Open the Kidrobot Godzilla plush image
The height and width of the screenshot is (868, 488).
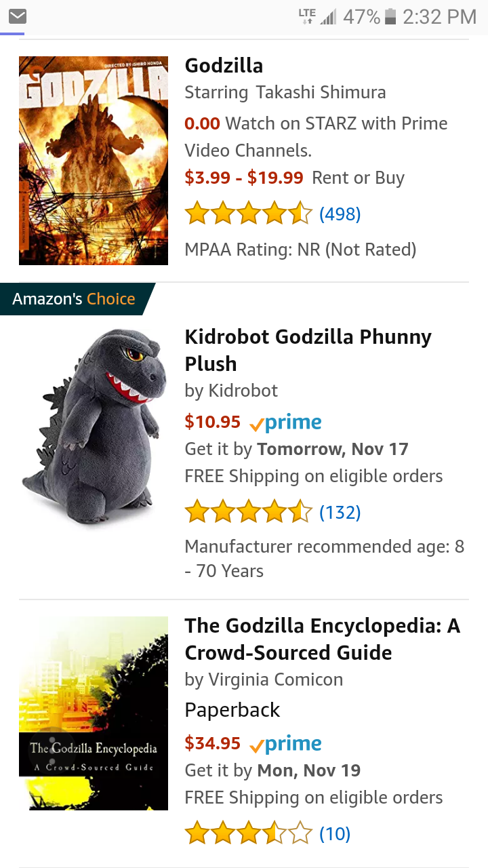[x=94, y=427]
